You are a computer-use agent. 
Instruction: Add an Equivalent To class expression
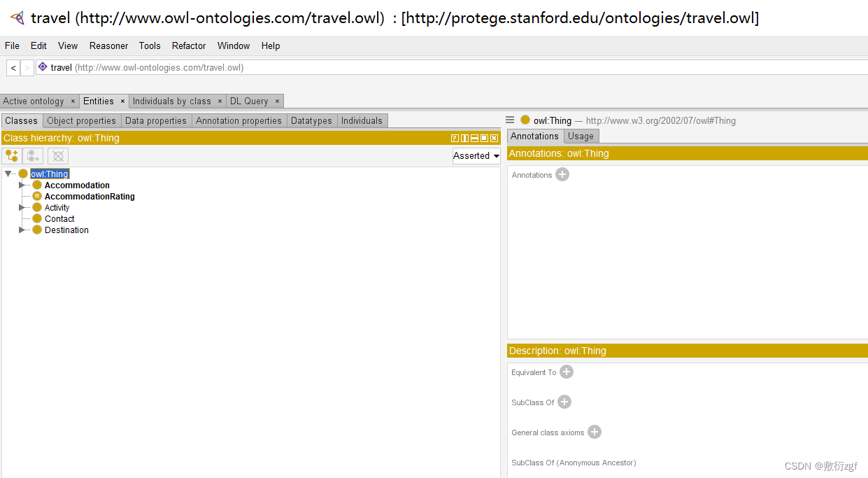click(x=567, y=372)
